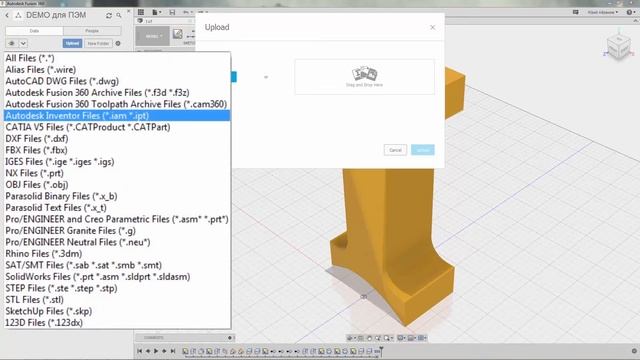Choose SolidWorks Files entry
Image resolution: width=640 pixels, height=360 pixels.
pos(117,277)
